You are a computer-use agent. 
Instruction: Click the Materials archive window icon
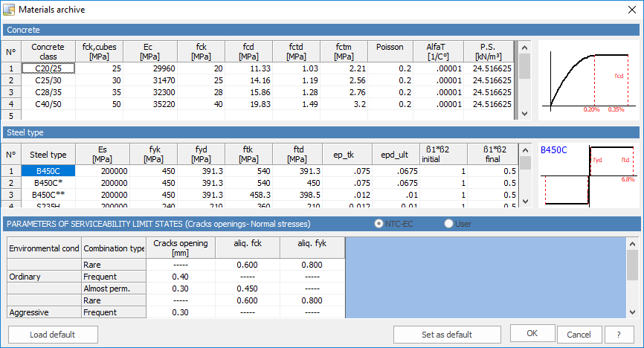click(x=9, y=10)
